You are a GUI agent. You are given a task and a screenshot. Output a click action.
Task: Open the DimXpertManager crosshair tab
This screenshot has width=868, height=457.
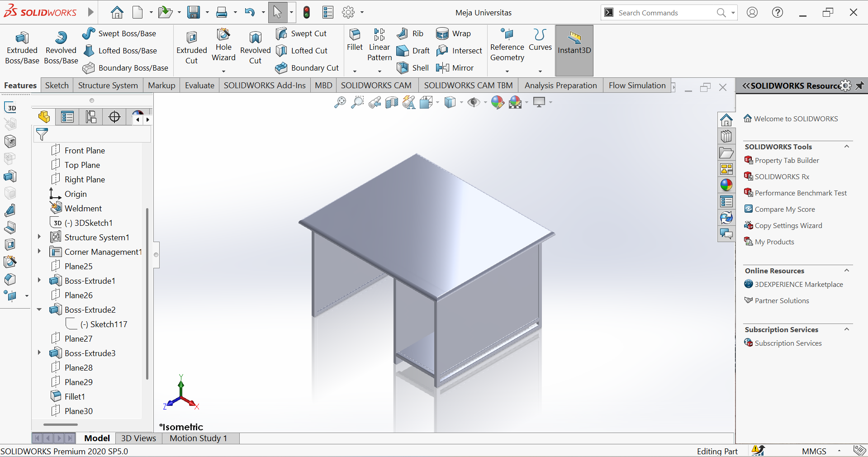(114, 117)
